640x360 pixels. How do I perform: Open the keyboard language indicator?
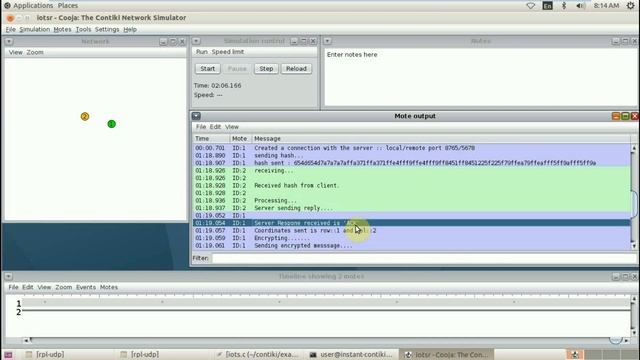point(547,6)
